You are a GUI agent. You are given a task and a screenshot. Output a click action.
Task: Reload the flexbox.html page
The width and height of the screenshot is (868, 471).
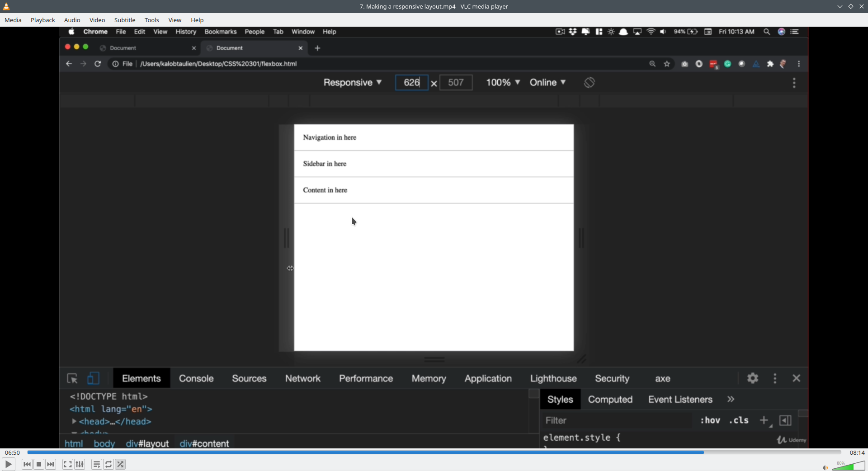[98, 64]
